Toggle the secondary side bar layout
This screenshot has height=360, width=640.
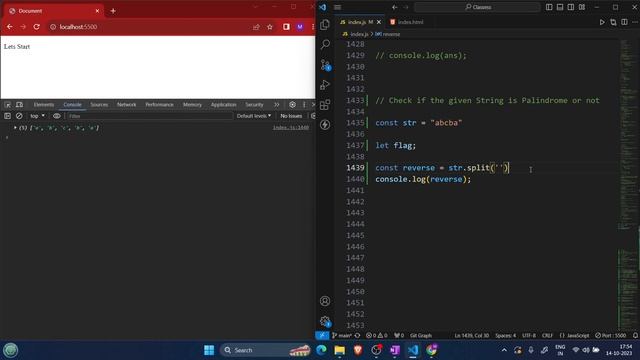click(571, 7)
